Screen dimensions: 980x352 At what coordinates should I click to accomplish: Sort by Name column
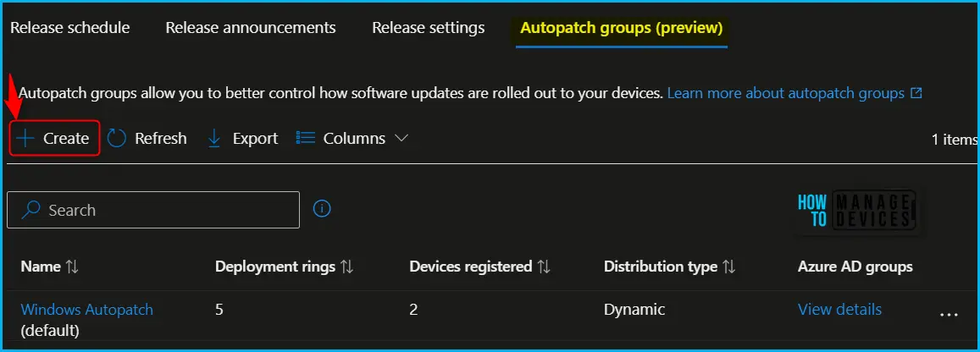[x=50, y=267]
